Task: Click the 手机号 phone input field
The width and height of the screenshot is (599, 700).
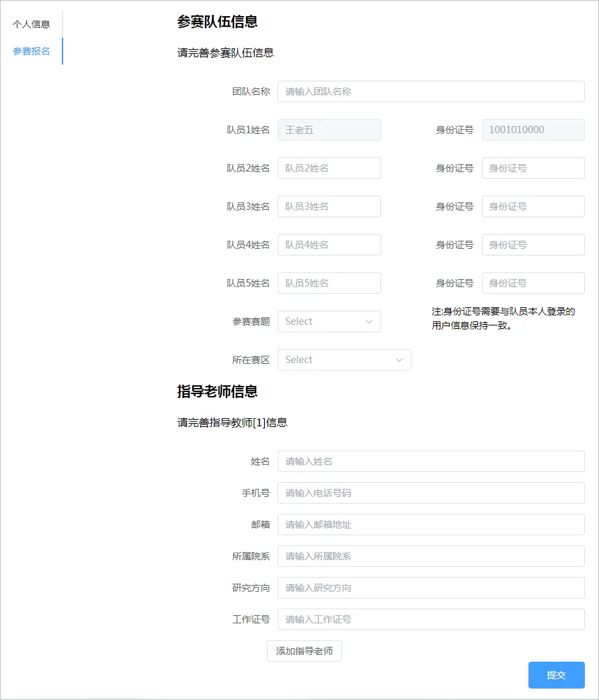Action: click(430, 493)
